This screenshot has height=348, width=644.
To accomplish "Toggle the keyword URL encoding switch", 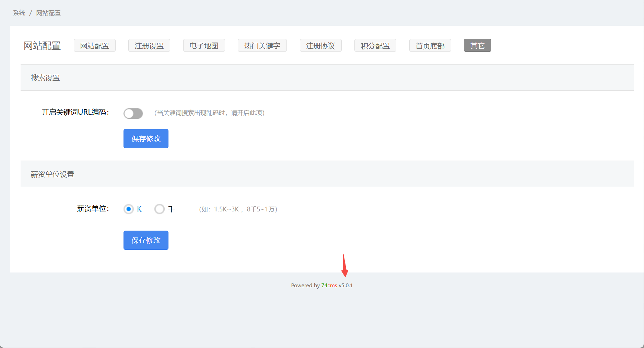I will [133, 113].
